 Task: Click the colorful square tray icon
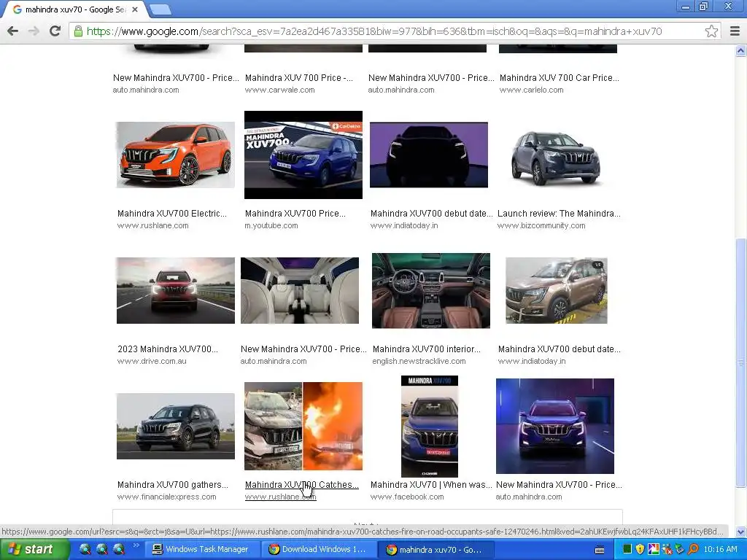point(653,549)
